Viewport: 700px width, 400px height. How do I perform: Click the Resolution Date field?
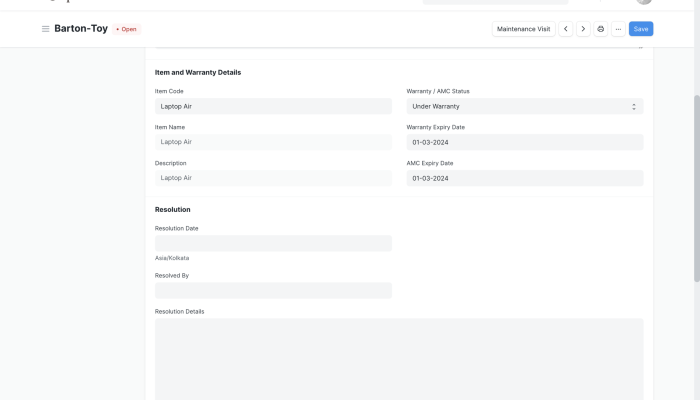273,243
